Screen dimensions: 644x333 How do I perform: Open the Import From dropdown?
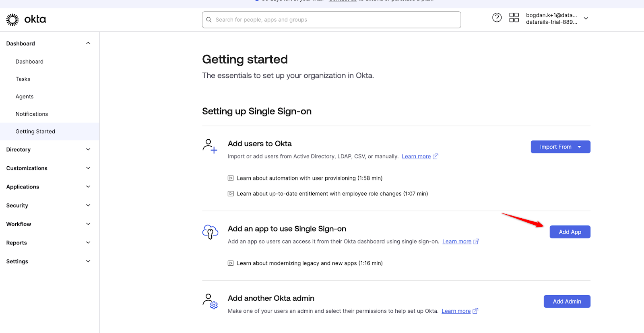(x=560, y=147)
